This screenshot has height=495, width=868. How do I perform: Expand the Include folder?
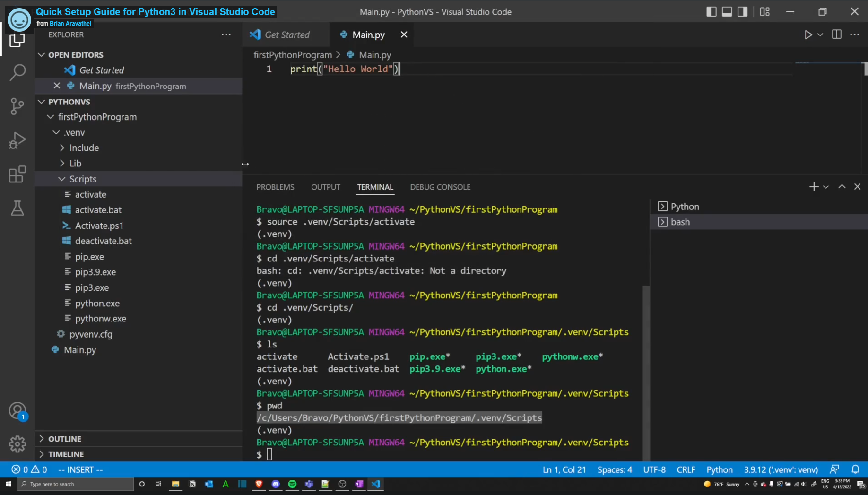pyautogui.click(x=62, y=148)
